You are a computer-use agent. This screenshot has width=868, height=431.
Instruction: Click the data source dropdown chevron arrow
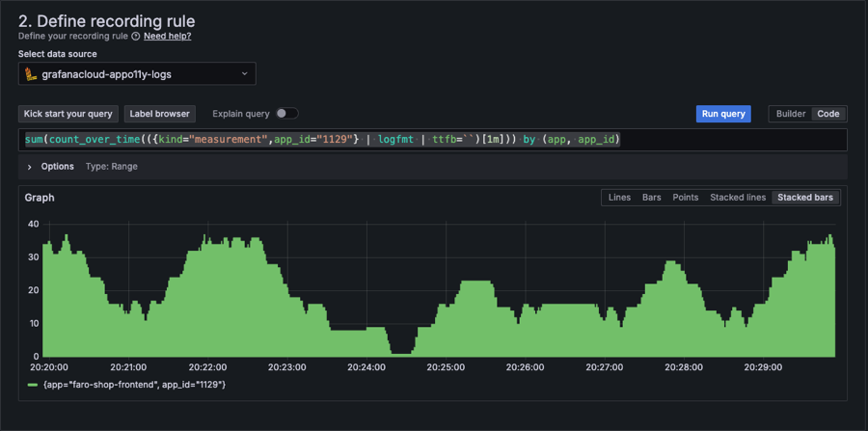click(242, 73)
